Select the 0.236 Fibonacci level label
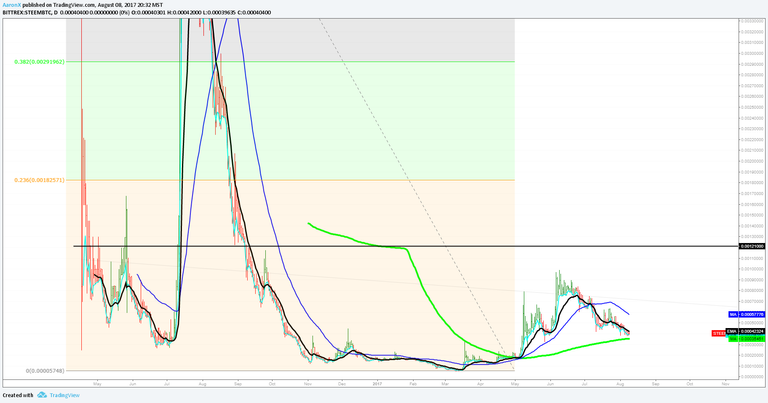The width and height of the screenshot is (768, 403). pos(39,180)
